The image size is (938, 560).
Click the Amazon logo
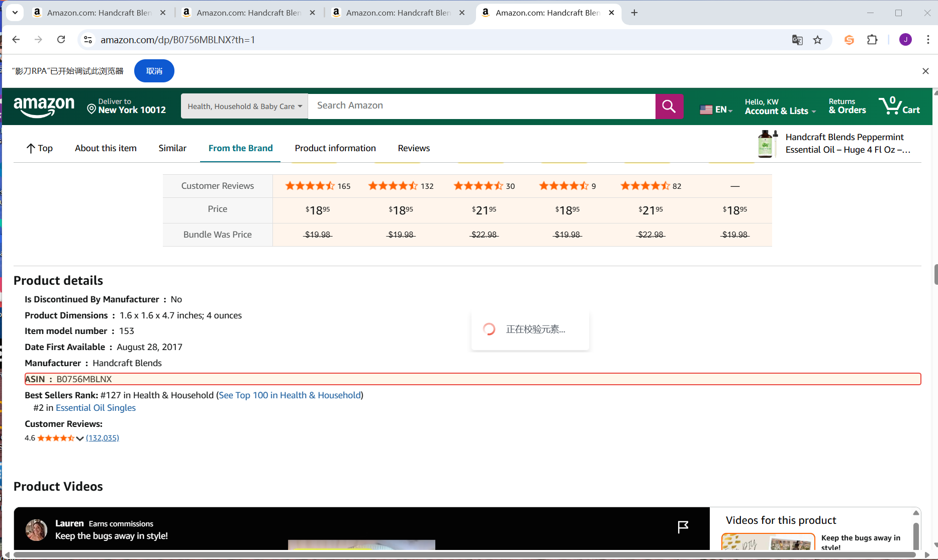pyautogui.click(x=44, y=106)
